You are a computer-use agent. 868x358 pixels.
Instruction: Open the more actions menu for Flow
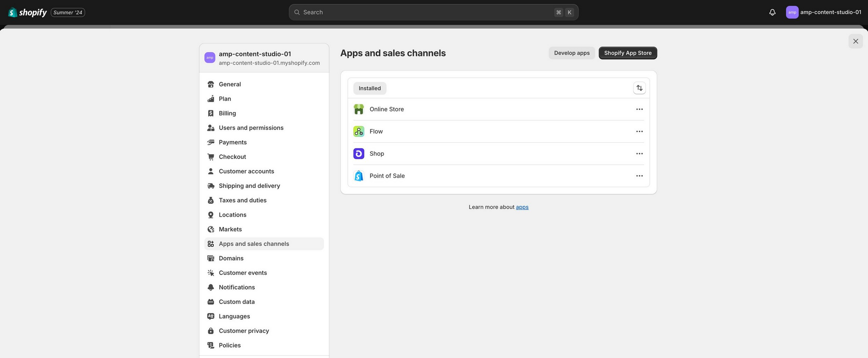click(639, 132)
